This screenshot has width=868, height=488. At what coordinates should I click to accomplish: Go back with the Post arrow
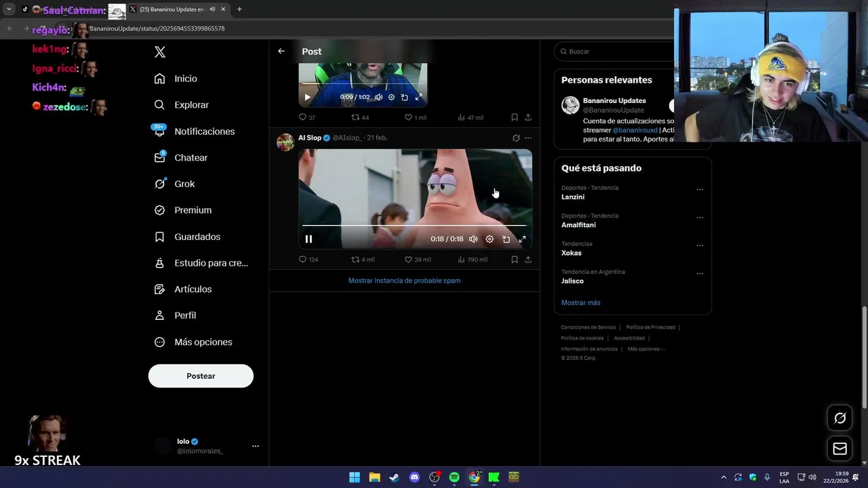tap(281, 52)
